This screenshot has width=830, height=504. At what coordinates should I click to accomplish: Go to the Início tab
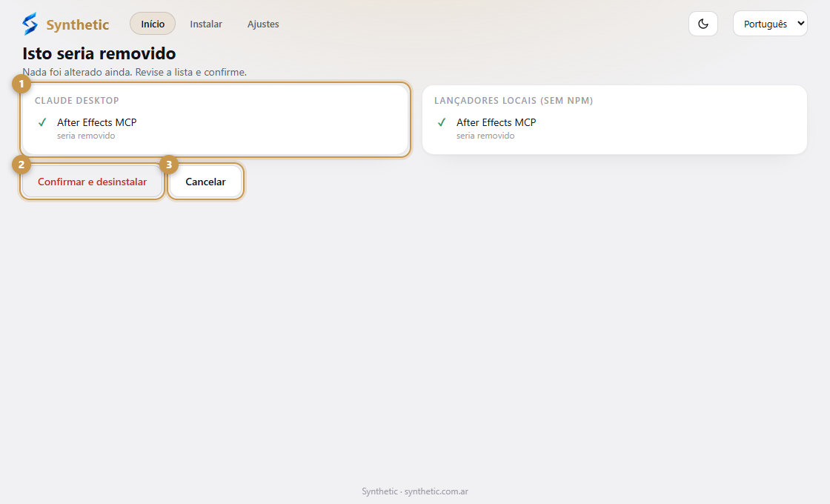click(153, 24)
